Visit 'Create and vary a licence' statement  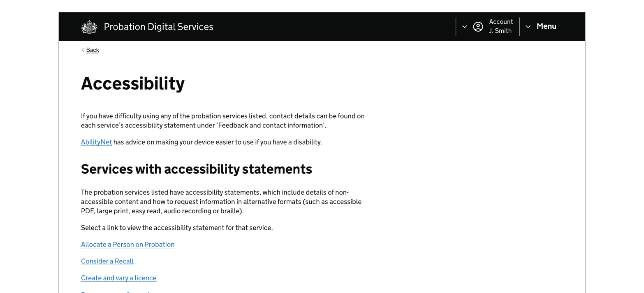pyautogui.click(x=118, y=278)
